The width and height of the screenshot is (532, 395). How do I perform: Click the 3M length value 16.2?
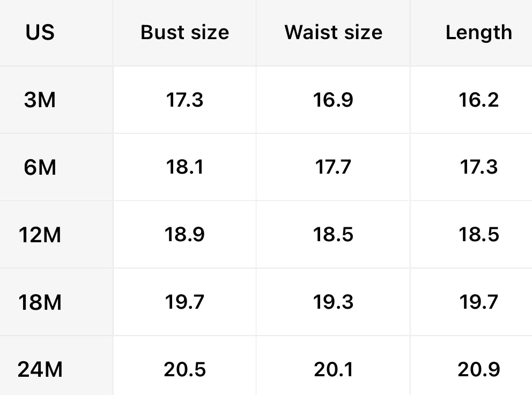pos(478,100)
